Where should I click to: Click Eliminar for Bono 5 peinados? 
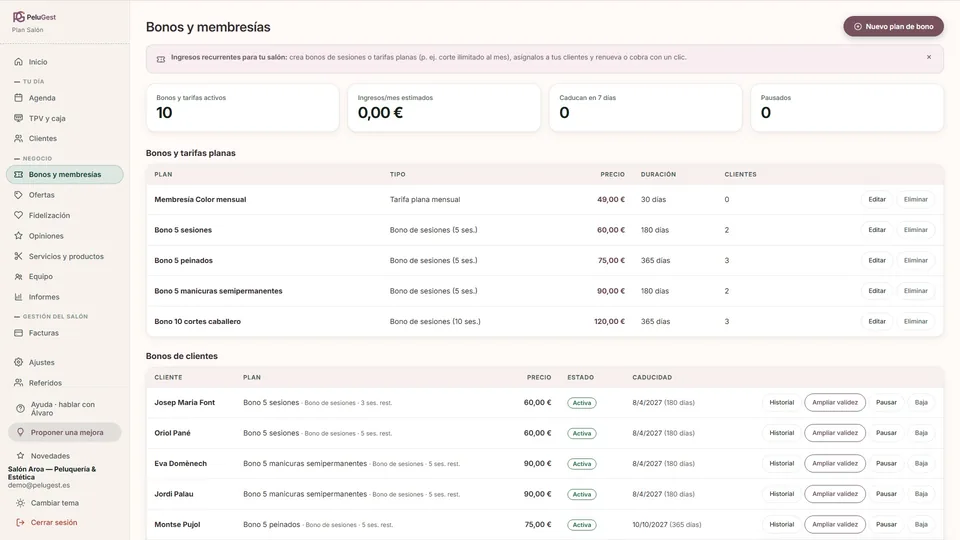[x=915, y=261]
